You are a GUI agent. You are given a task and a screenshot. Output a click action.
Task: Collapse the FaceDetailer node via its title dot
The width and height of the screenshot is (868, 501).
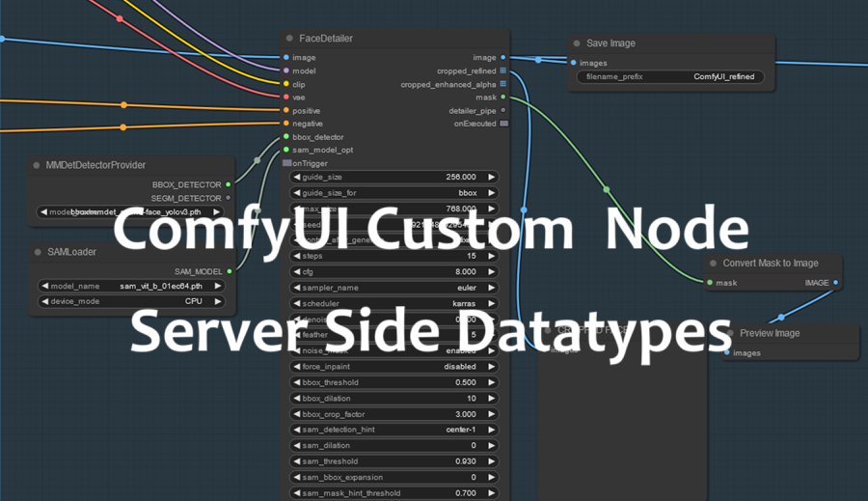coord(289,39)
